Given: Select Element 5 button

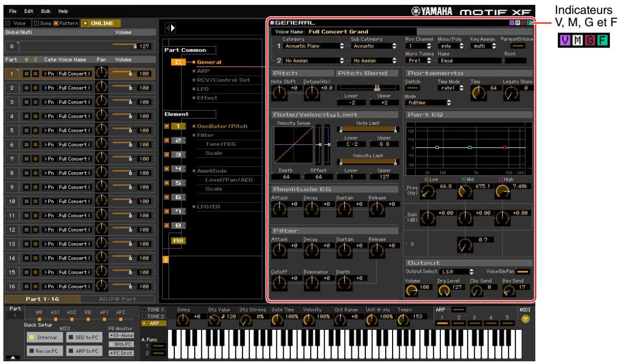Looking at the screenshot, I should click(x=178, y=183).
